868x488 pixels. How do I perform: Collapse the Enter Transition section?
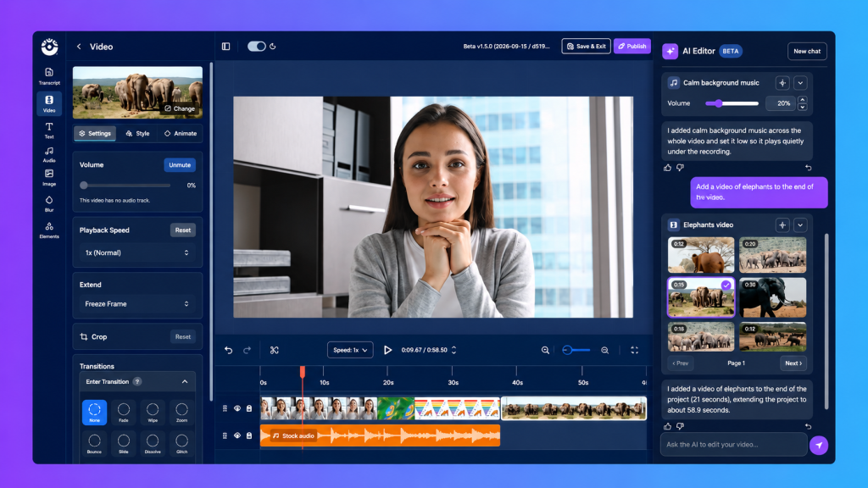click(185, 382)
